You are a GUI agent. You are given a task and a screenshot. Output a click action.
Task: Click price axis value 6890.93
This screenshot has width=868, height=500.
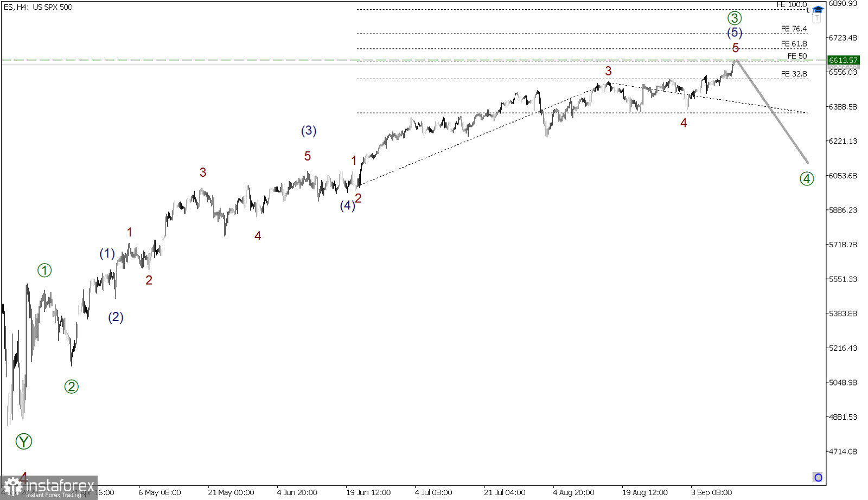click(843, 3)
